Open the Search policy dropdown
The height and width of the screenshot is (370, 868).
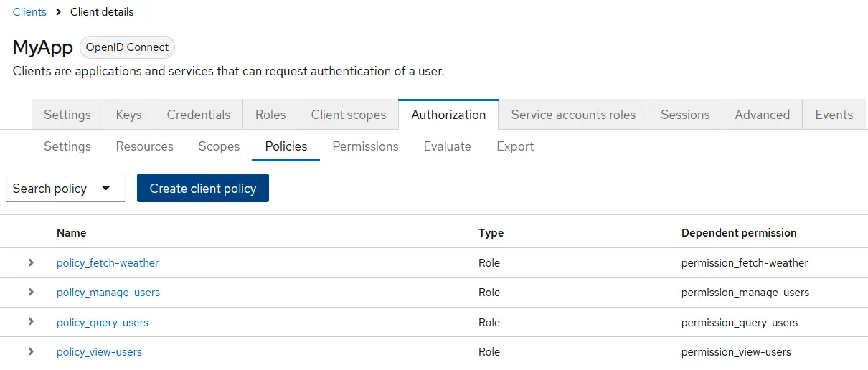(65, 189)
